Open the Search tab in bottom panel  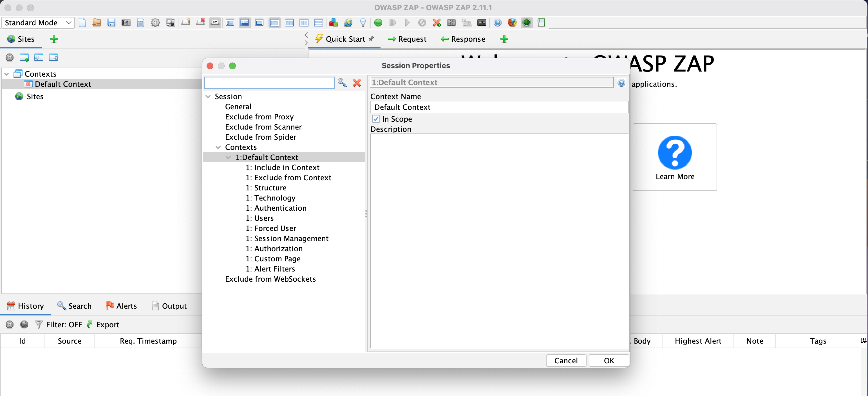75,306
